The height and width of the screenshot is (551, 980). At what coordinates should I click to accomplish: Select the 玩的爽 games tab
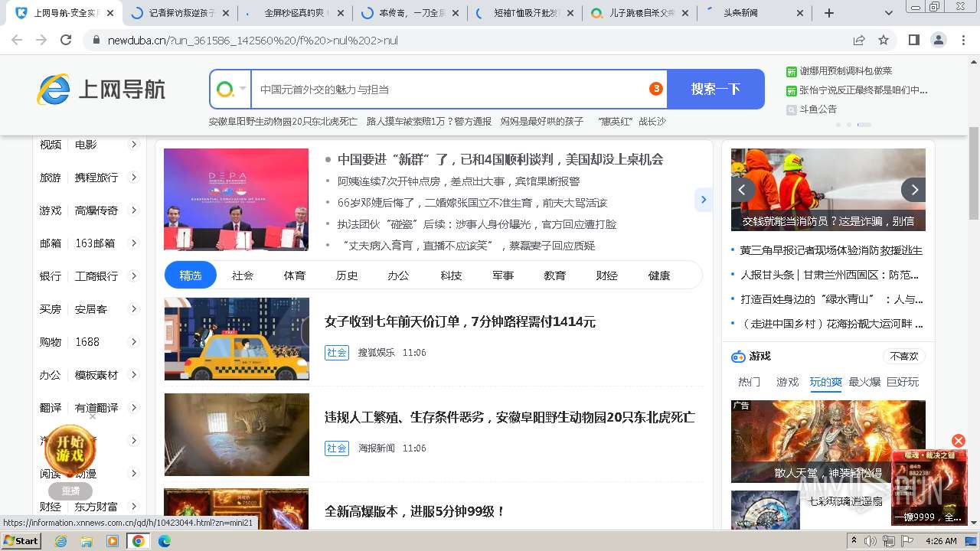[x=826, y=382]
